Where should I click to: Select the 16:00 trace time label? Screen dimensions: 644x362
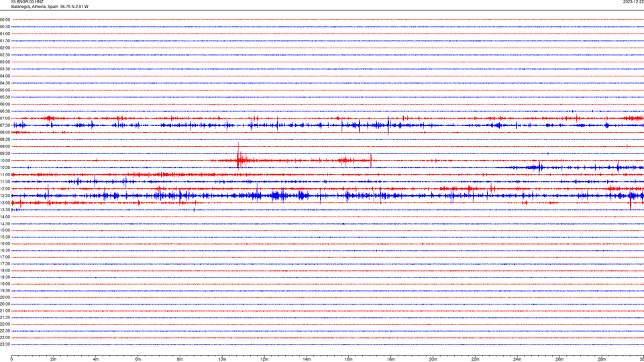5,244
